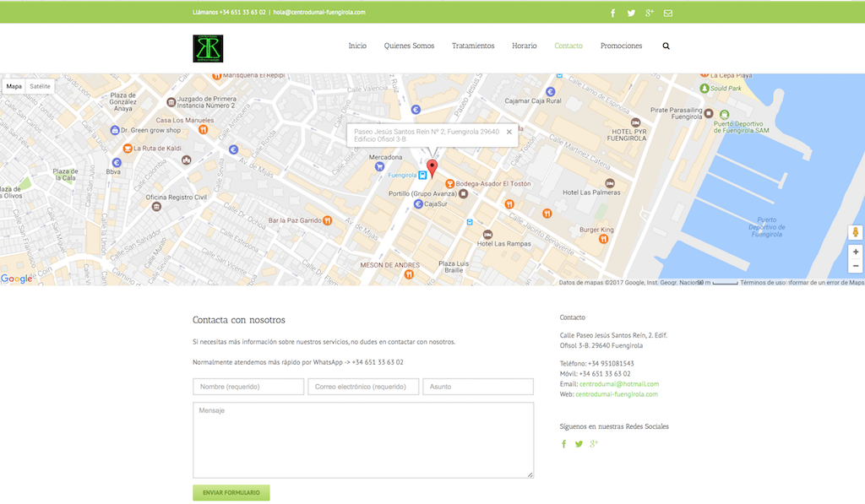The height and width of the screenshot is (504, 865).
Task: Click the Burger King restaurant marker
Action: tap(603, 239)
